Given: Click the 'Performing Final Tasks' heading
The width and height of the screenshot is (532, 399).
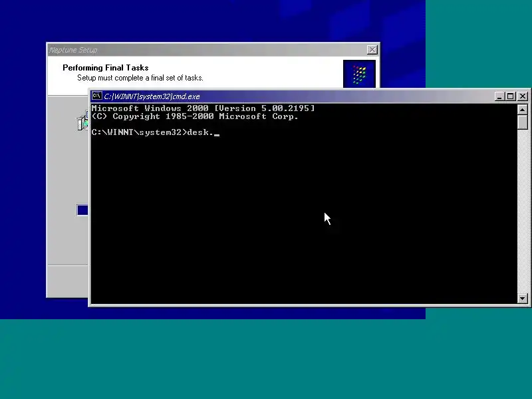Looking at the screenshot, I should pyautogui.click(x=106, y=68).
